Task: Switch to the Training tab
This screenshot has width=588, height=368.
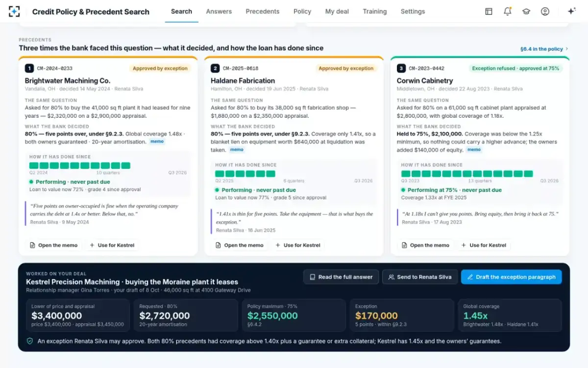Action: click(x=375, y=11)
